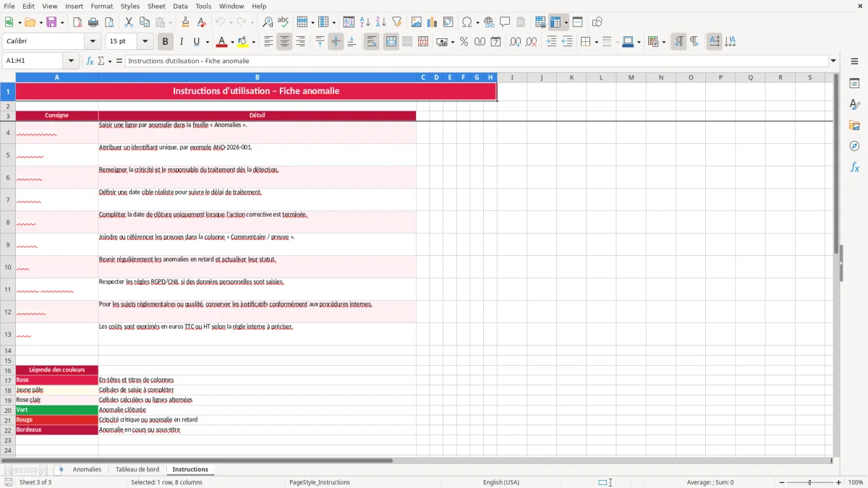Open Find & Replace icon
The image size is (868, 488).
click(x=268, y=22)
